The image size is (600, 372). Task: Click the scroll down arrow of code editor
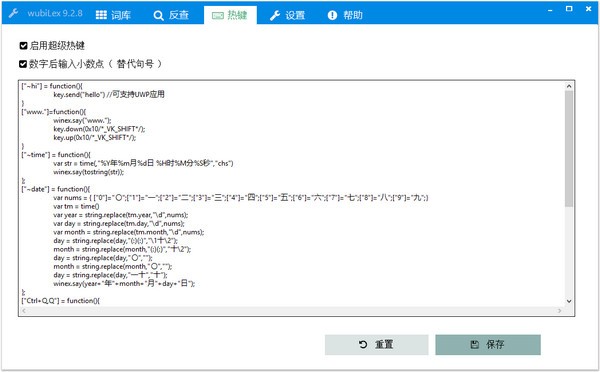click(x=569, y=301)
